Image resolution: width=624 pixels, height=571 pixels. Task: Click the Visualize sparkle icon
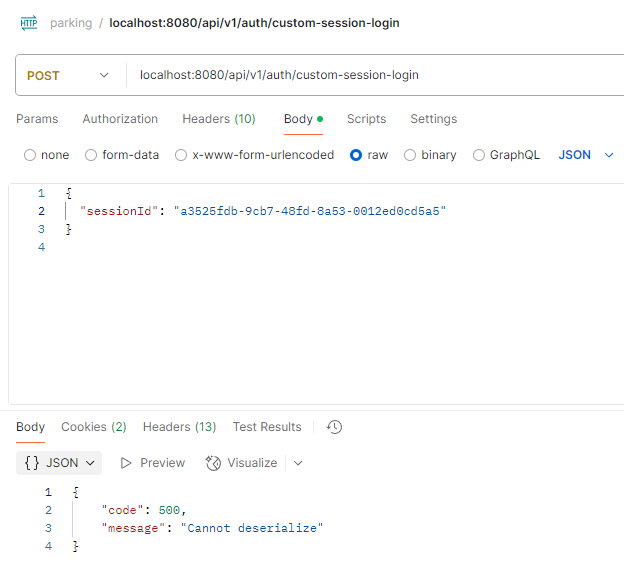[x=213, y=463]
